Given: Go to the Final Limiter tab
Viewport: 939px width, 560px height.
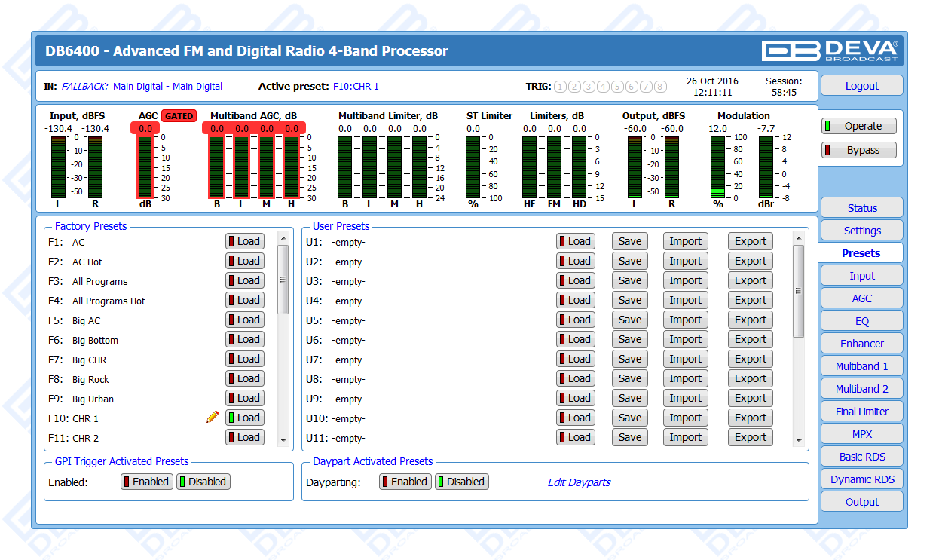Looking at the screenshot, I should pyautogui.click(x=861, y=412).
